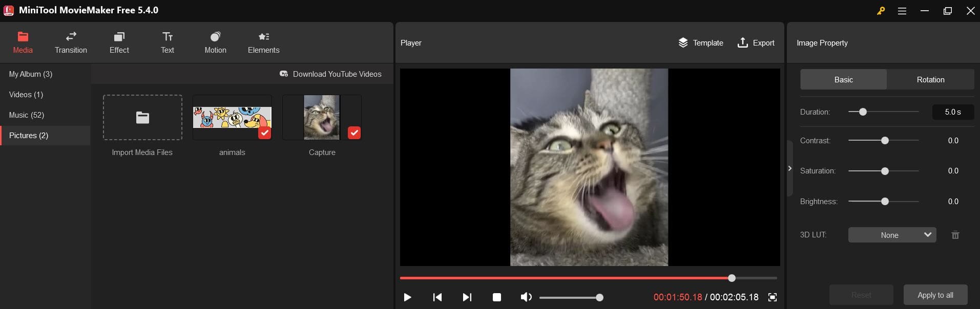This screenshot has width=980, height=309.
Task: Jump to previous frame
Action: [437, 297]
